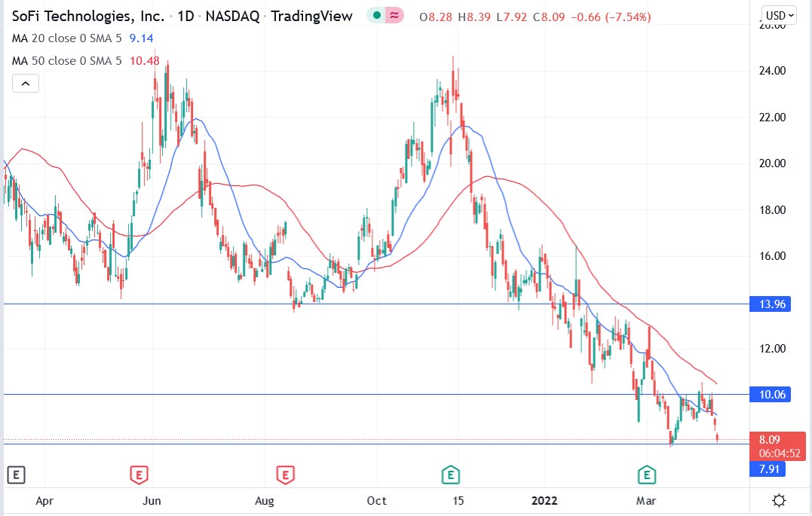Click the green earnings icon below March

pos(646,475)
